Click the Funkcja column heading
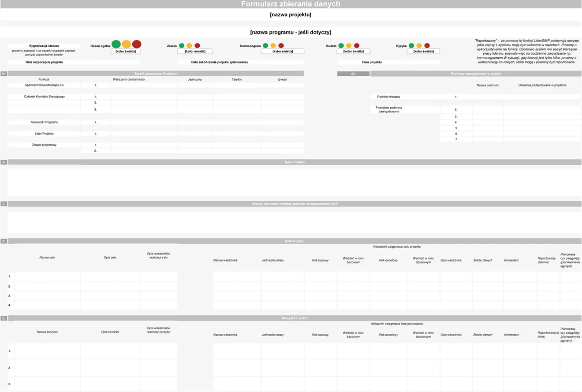The image size is (582, 392). coord(44,79)
